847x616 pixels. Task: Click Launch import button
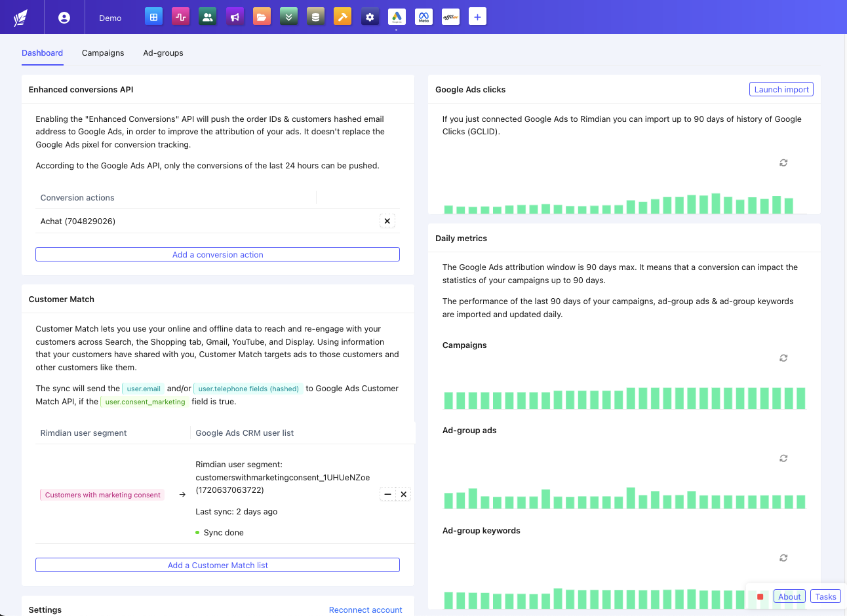tap(781, 89)
